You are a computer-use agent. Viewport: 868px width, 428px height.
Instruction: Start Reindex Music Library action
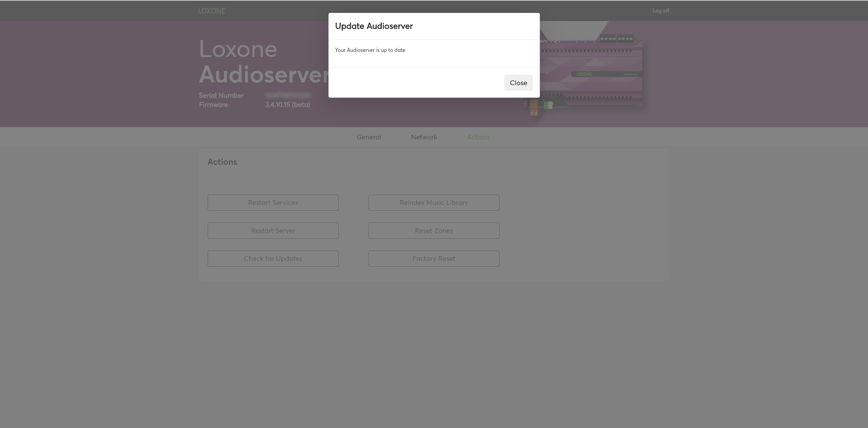[x=433, y=202]
